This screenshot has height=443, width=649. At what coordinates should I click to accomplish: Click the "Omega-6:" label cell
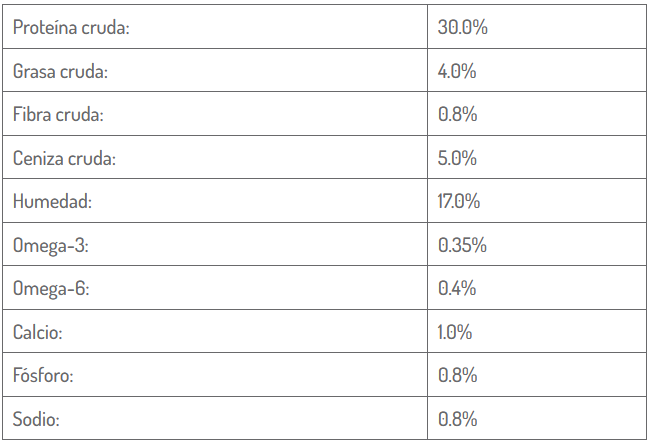[x=51, y=289]
